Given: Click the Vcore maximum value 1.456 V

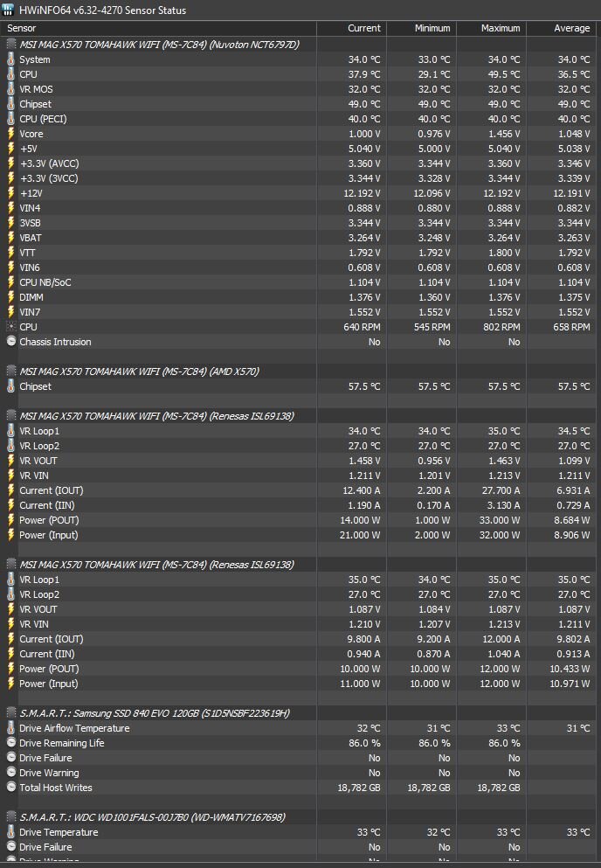Looking at the screenshot, I should tap(504, 134).
